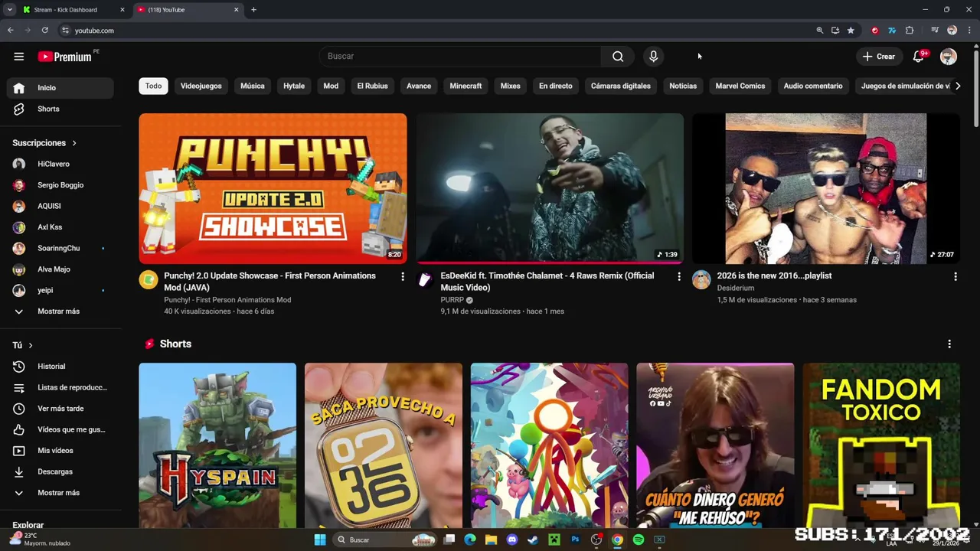Open the SoarinngChu subscription channel
Image resolution: width=980 pixels, height=551 pixels.
tap(61, 248)
